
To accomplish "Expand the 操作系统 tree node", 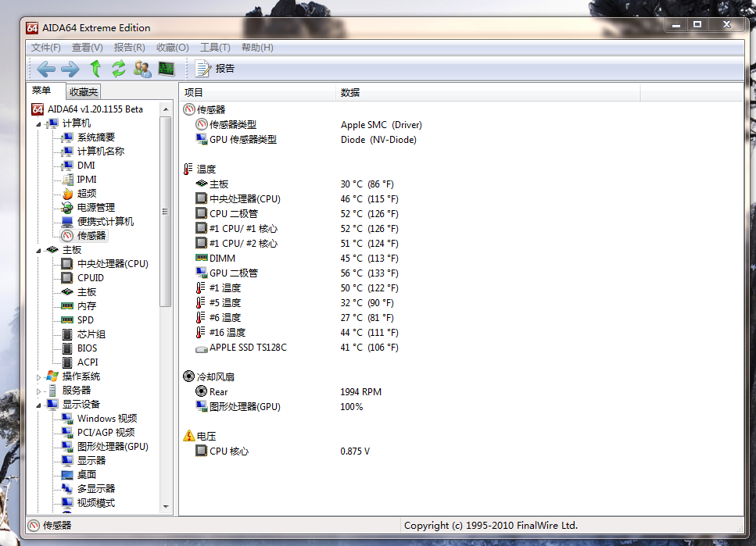I will click(x=38, y=377).
